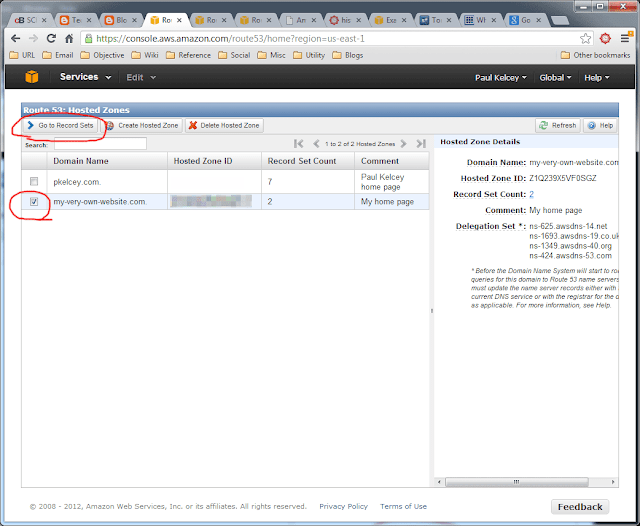Open the Privacy Policy link
This screenshot has height=526, width=640.
(343, 506)
